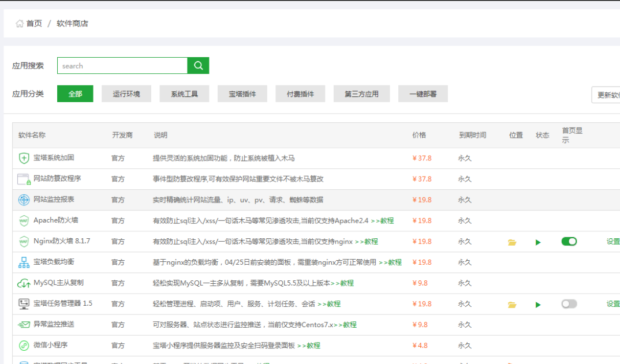Open 设置 for Nginx防火墙
Viewport: 620px width, 364px height.
[613, 242]
